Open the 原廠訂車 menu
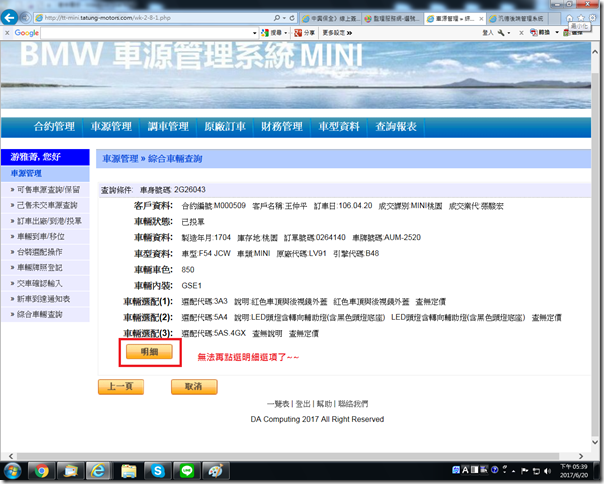The height and width of the screenshot is (484, 604). click(x=225, y=127)
